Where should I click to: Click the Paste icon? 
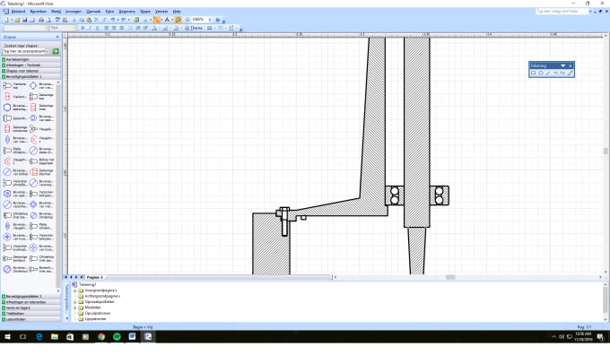tap(89, 20)
